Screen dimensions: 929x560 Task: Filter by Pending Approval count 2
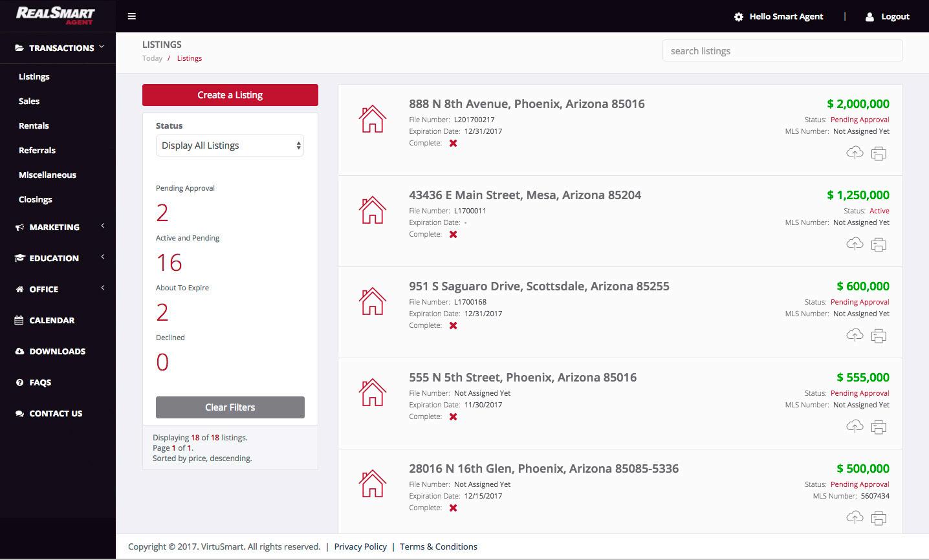pyautogui.click(x=162, y=213)
